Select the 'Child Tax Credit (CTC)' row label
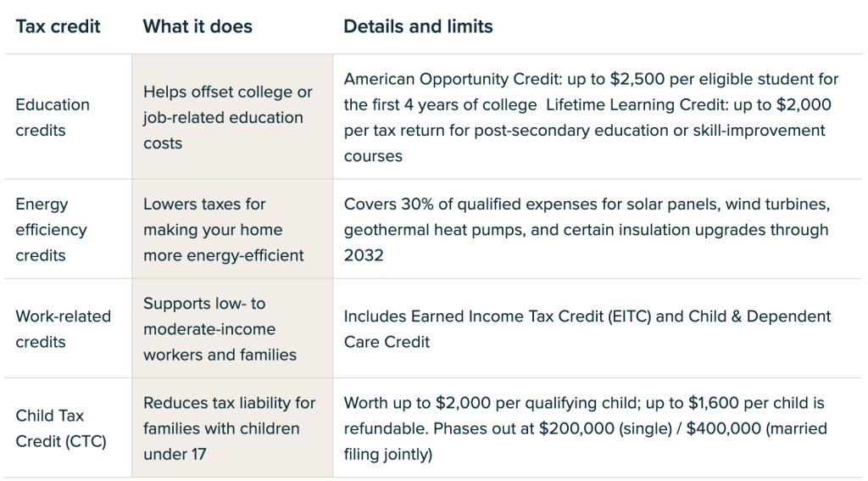The width and height of the screenshot is (868, 481). [x=61, y=428]
